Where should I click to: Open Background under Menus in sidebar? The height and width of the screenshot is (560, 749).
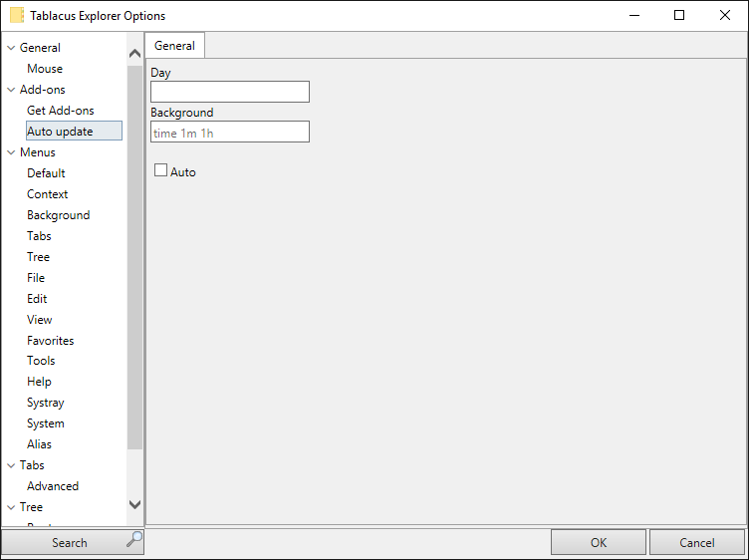coord(59,215)
